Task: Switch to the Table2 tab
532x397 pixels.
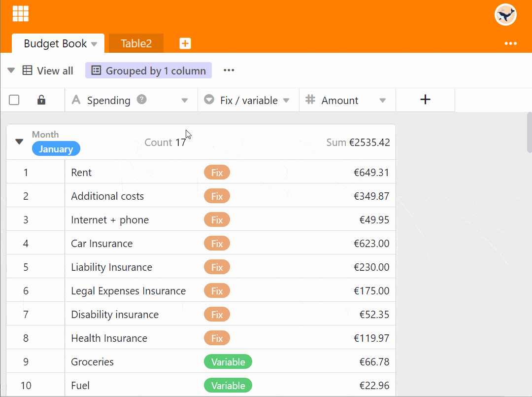Action: 136,43
